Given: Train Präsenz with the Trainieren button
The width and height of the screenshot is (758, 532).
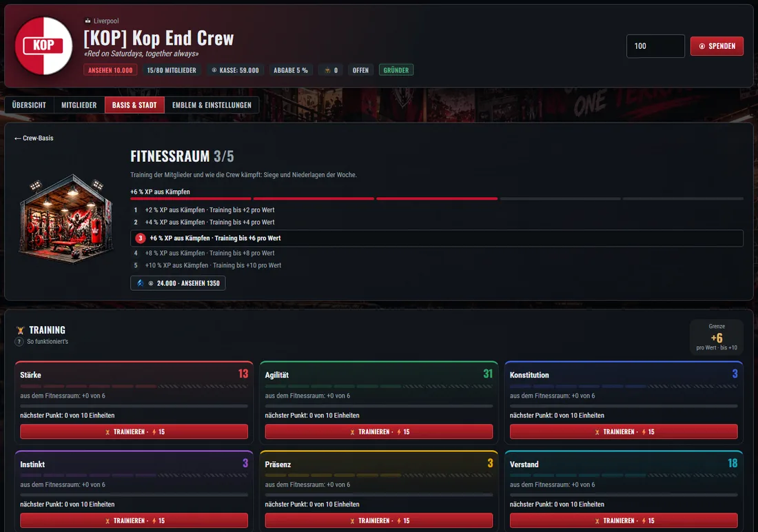Looking at the screenshot, I should coord(378,520).
